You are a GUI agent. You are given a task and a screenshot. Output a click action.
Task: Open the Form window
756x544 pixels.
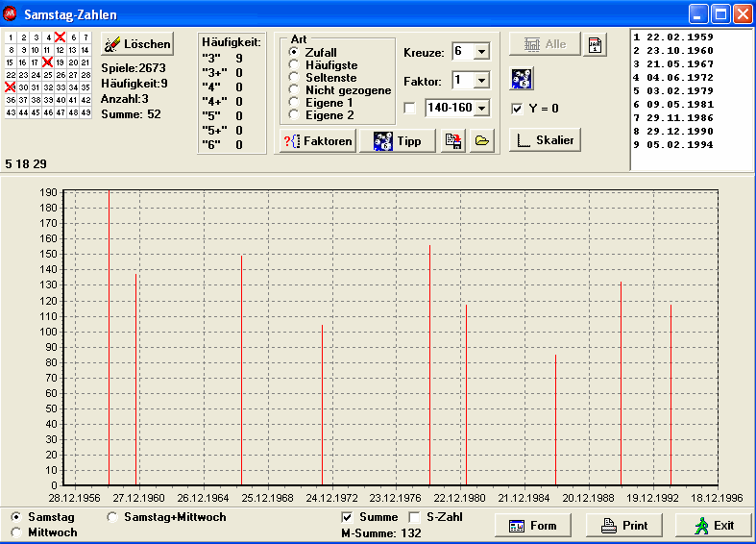(x=532, y=526)
